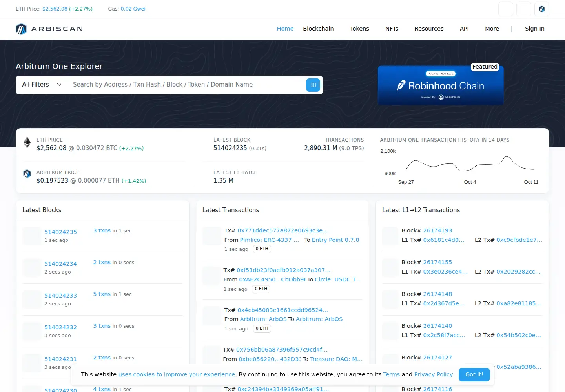The image size is (565, 392).
Task: Click the ETH price value $2,562.08 in top bar
Action: pyautogui.click(x=55, y=9)
